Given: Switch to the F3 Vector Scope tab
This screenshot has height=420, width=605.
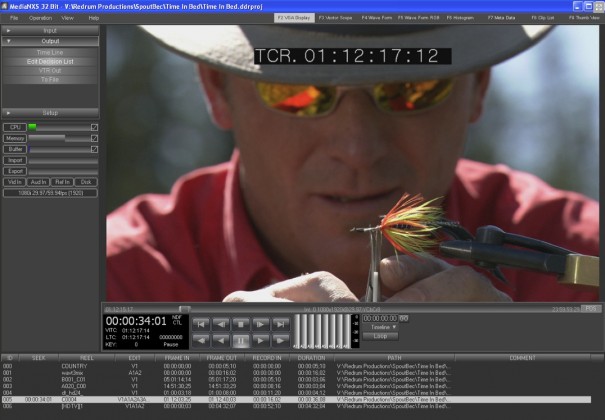Looking at the screenshot, I should 334,18.
